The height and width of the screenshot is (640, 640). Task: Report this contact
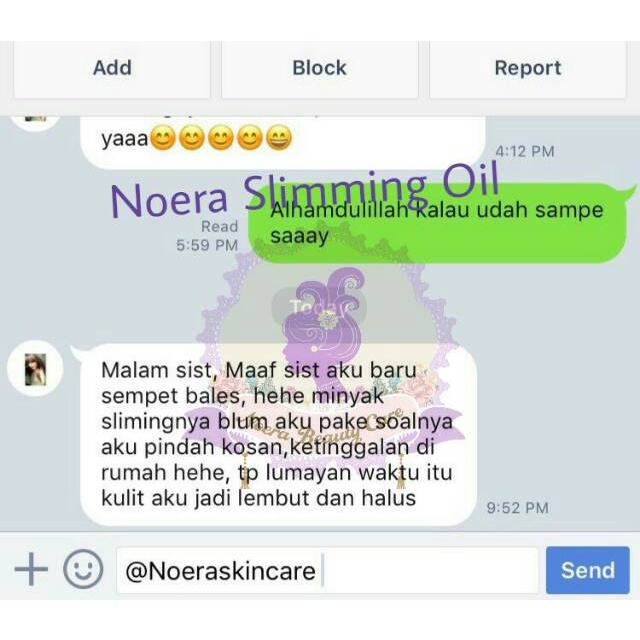(x=528, y=68)
